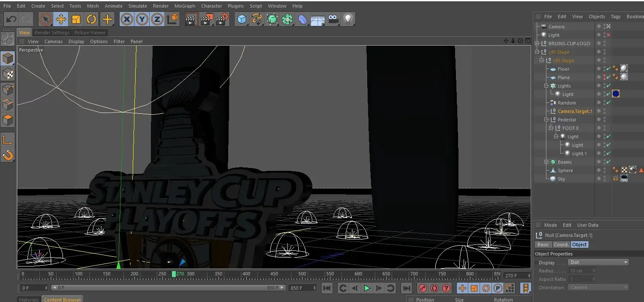644x302 pixels.
Task: Switch to the Picture Viewer tab
Action: coord(90,33)
